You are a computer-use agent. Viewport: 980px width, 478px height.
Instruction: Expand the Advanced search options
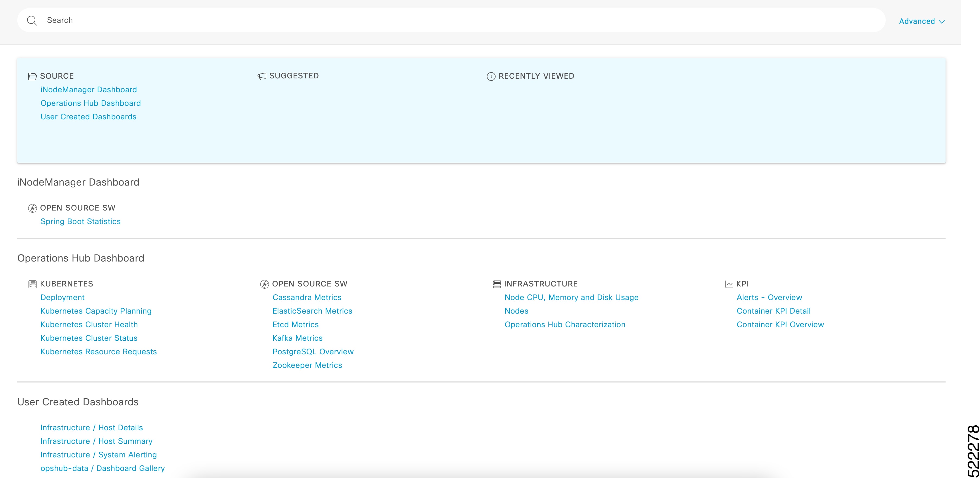(x=922, y=21)
